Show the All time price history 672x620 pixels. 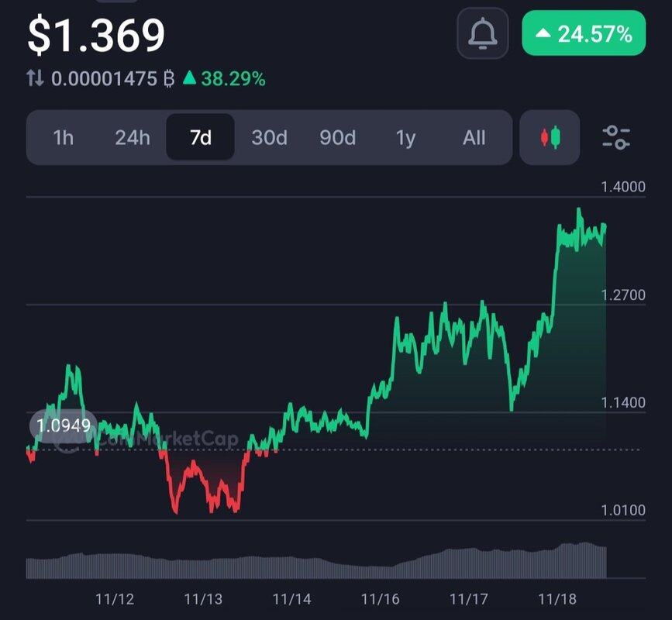coord(474,138)
